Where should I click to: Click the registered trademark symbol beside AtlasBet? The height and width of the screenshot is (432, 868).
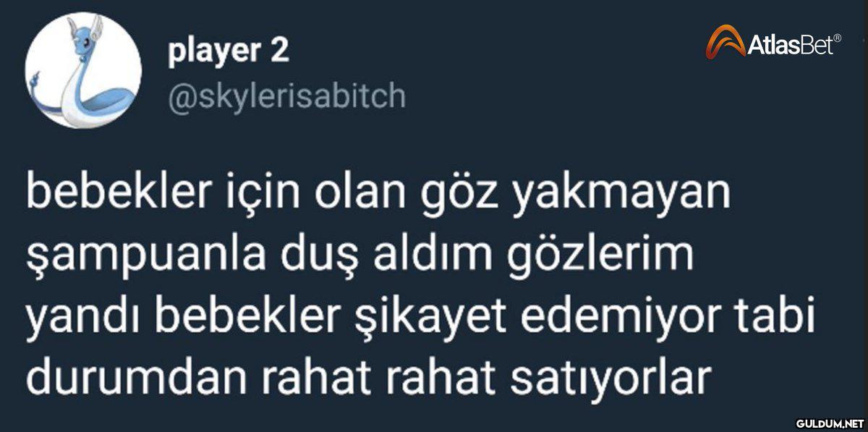[838, 38]
